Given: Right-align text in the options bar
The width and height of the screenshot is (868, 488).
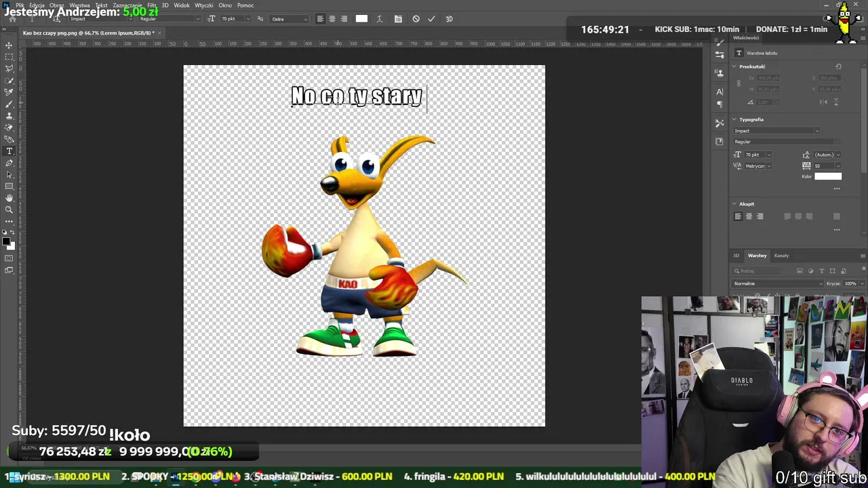Looking at the screenshot, I should coord(344,19).
